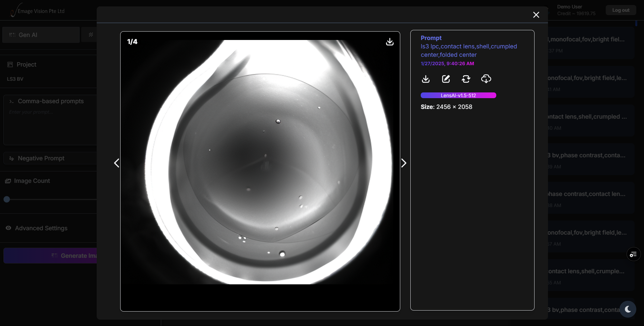Image resolution: width=644 pixels, height=326 pixels.
Task: Open history item ending 'bright fiel...' at top
Action: click(x=591, y=43)
